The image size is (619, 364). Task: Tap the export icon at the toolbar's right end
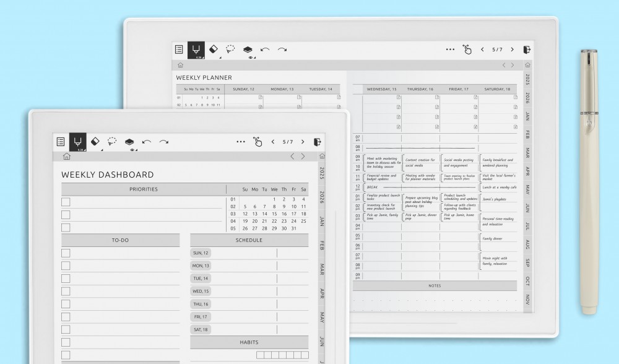[318, 142]
